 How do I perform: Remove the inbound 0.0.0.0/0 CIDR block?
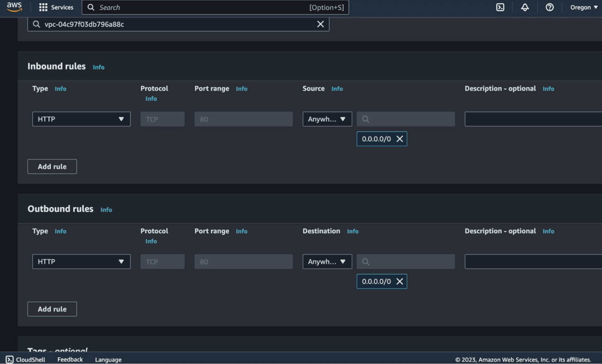[x=400, y=139]
